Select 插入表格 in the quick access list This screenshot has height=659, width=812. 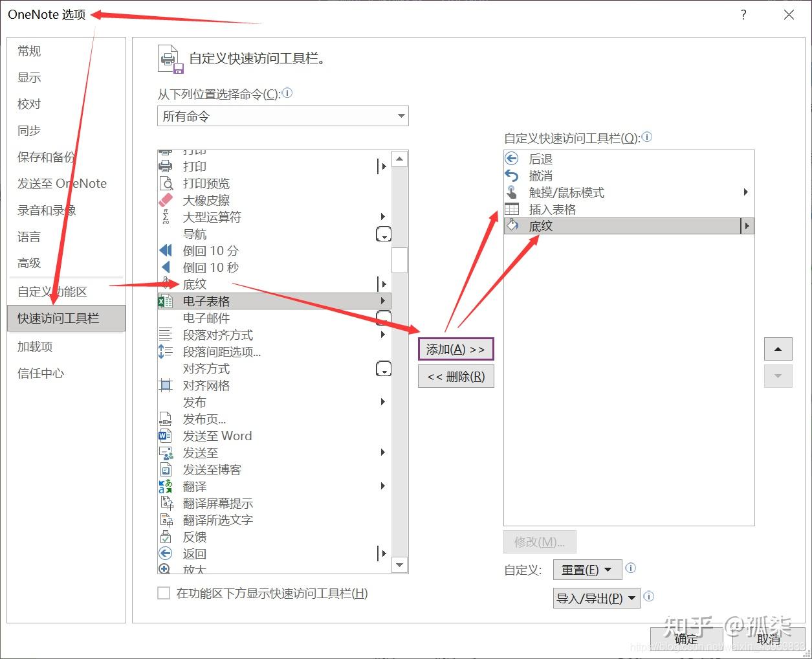629,209
